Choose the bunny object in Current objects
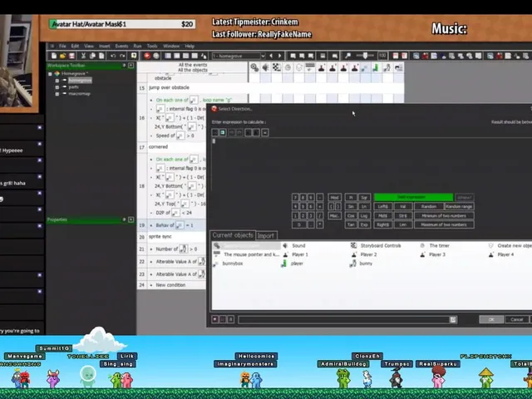 [x=362, y=264]
